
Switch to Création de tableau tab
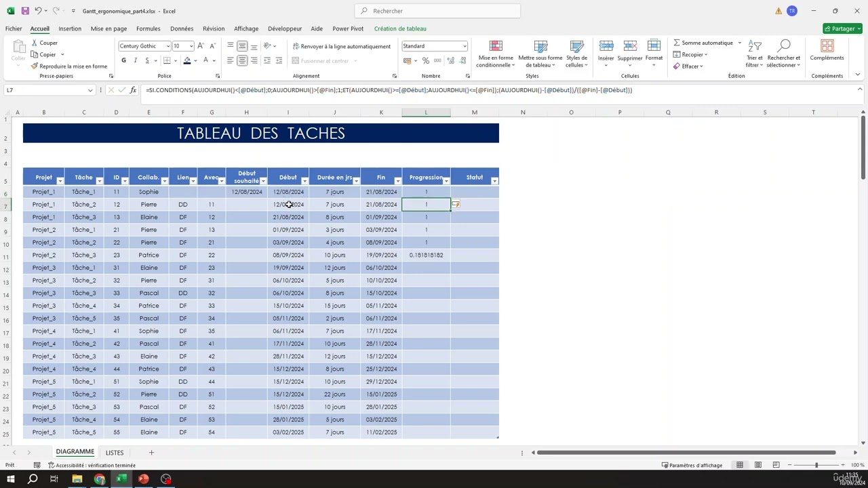[400, 28]
